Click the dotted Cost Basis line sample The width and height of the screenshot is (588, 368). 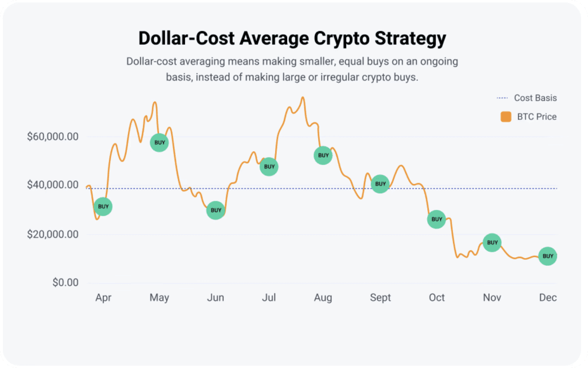pyautogui.click(x=501, y=98)
